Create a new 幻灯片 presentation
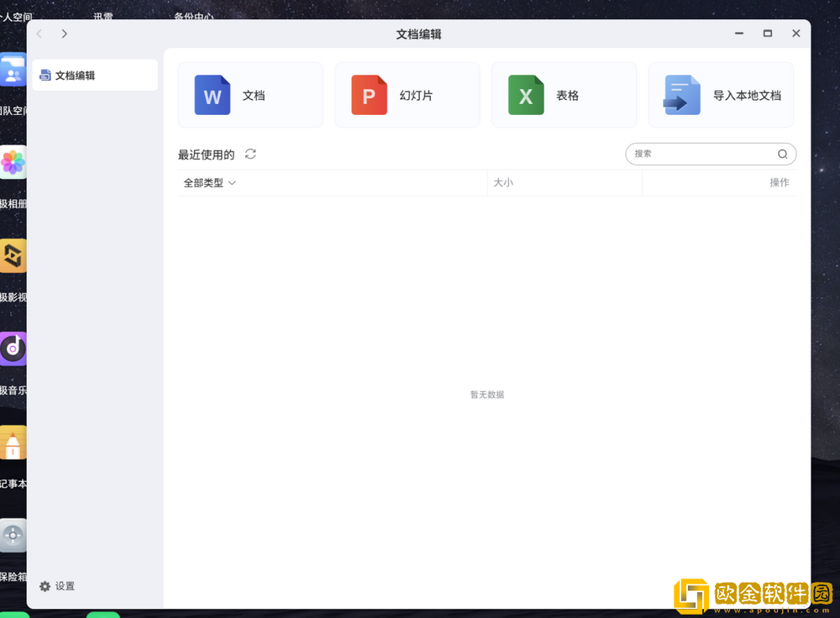 point(407,94)
